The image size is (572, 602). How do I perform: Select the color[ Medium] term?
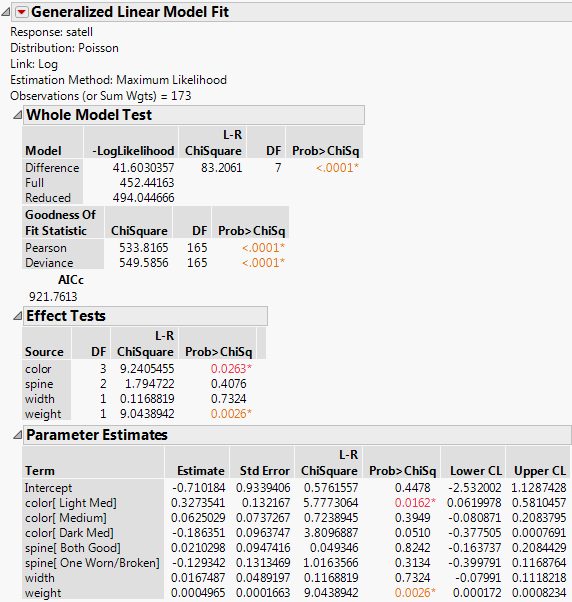(x=65, y=518)
